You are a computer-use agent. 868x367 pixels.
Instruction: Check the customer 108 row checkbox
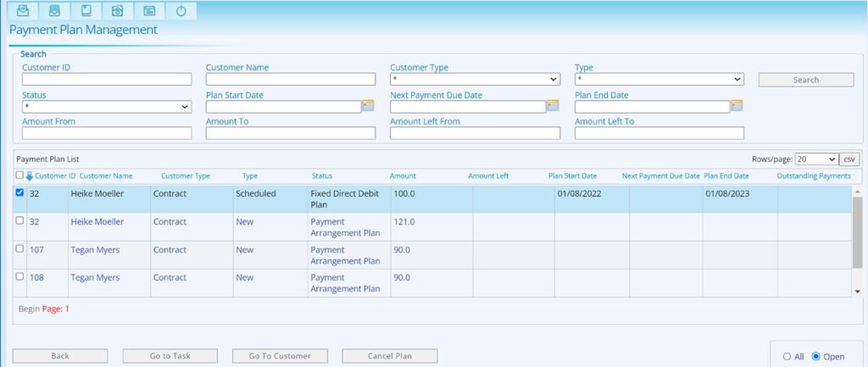click(x=20, y=276)
